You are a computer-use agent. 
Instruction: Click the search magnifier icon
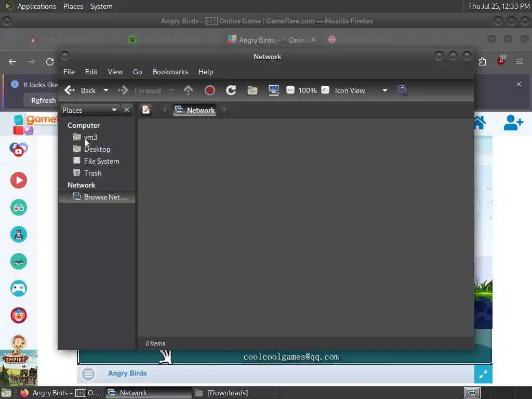[x=402, y=90]
